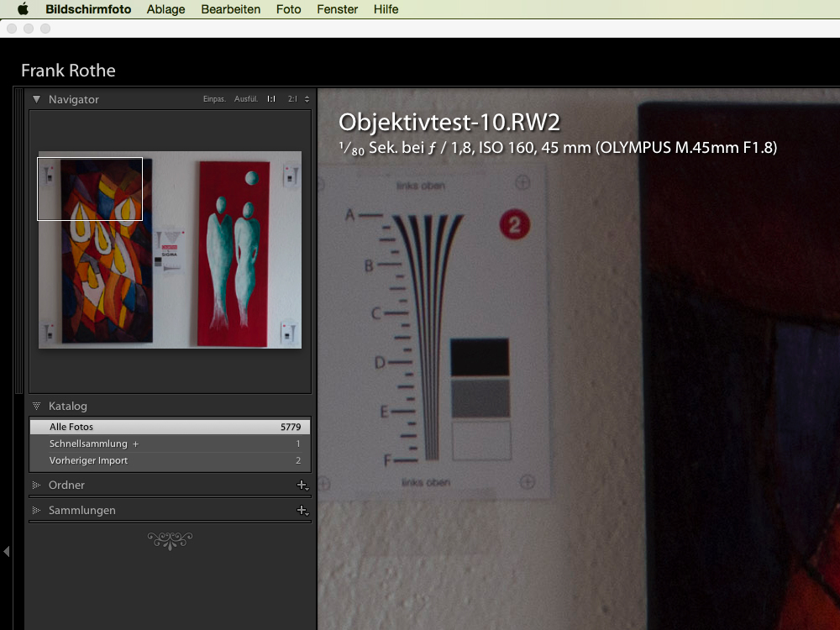The width and height of the screenshot is (840, 630).
Task: Open the Fenster menu
Action: tap(337, 9)
